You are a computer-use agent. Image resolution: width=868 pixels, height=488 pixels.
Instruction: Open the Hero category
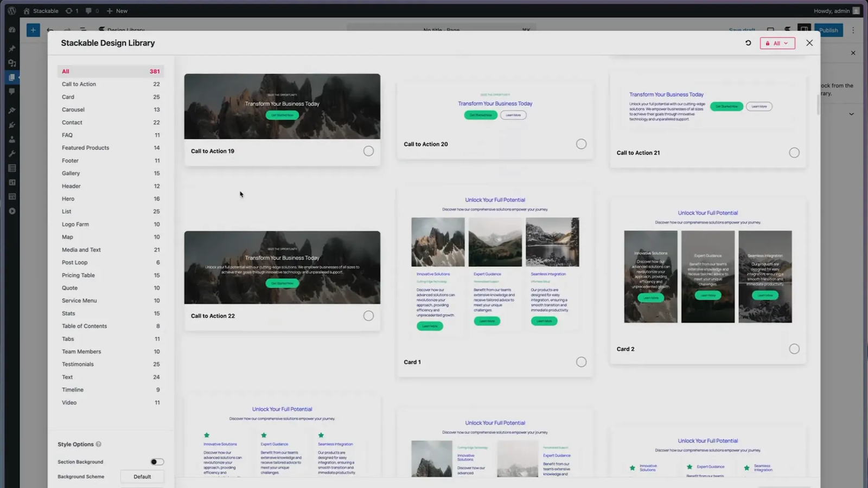pyautogui.click(x=111, y=198)
